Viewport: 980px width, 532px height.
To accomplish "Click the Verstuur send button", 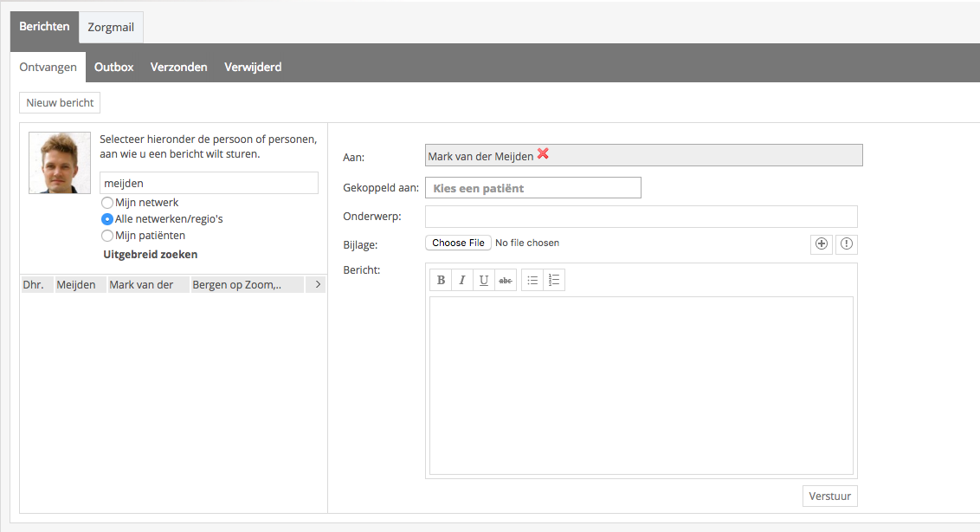I will [x=829, y=496].
